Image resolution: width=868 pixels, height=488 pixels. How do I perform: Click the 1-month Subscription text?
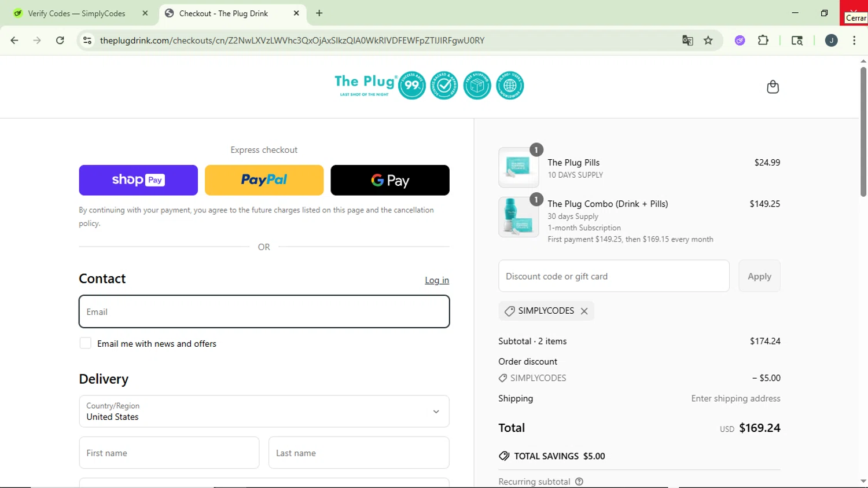click(x=584, y=228)
